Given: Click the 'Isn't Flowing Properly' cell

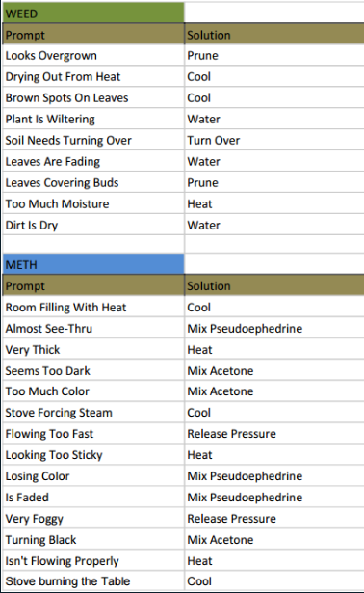Looking at the screenshot, I should coord(93,560).
